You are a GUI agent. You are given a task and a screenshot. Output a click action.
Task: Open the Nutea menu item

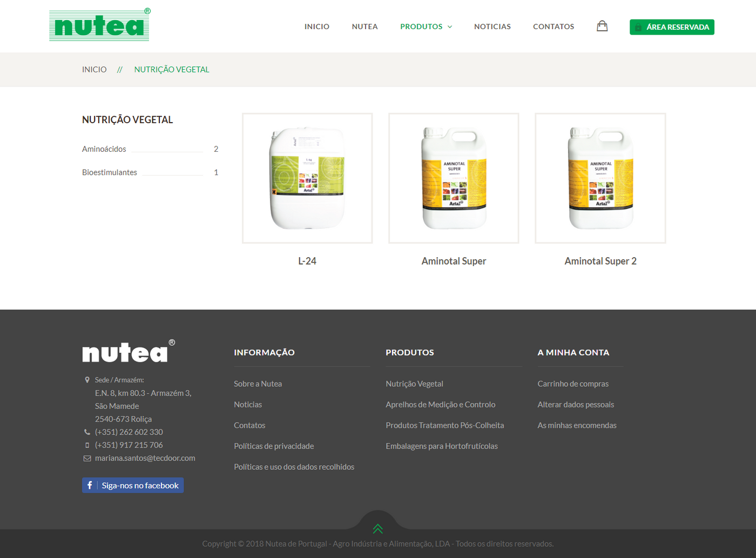[x=365, y=26]
